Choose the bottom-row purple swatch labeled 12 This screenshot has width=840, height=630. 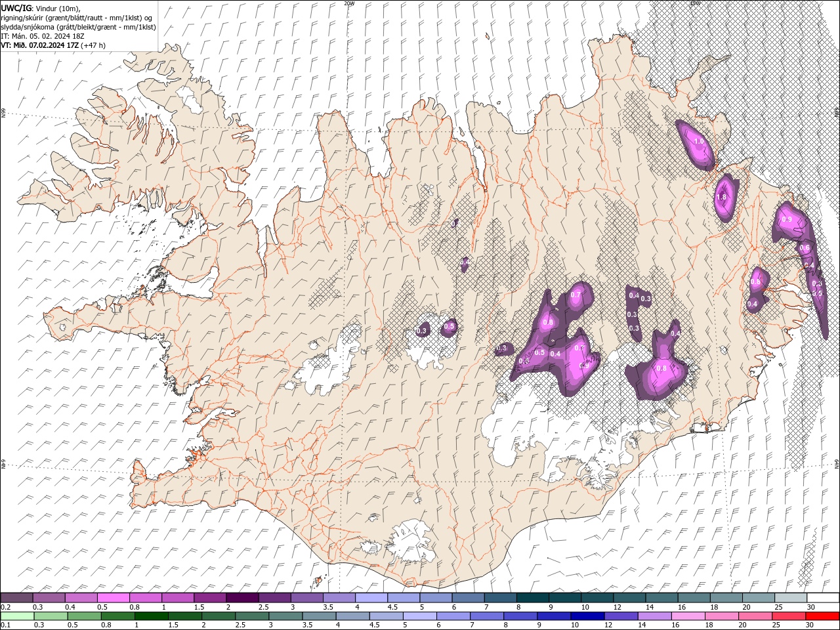pos(621,616)
